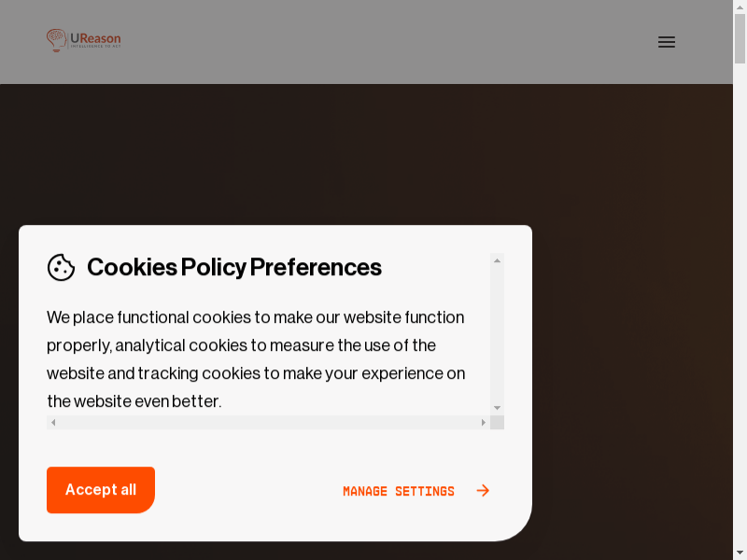This screenshot has width=747, height=560.
Task: Click the cookie text horizontal scrollbar track
Action: (x=271, y=423)
